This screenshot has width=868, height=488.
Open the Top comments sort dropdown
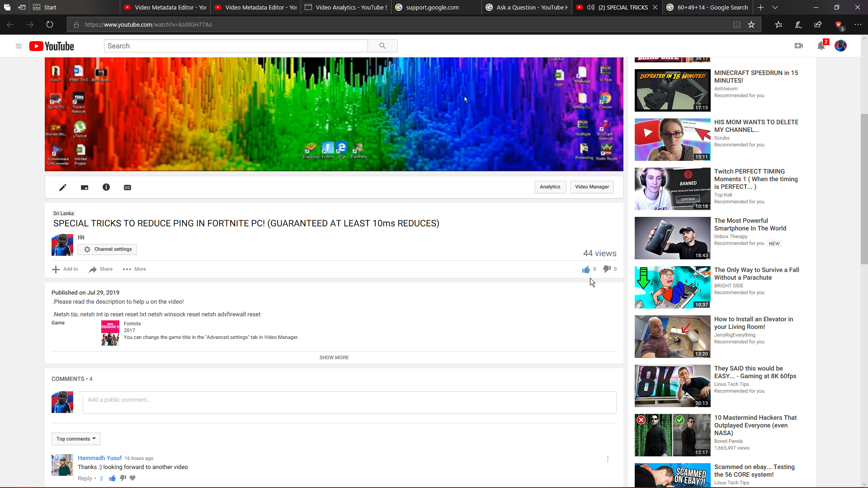[76, 439]
